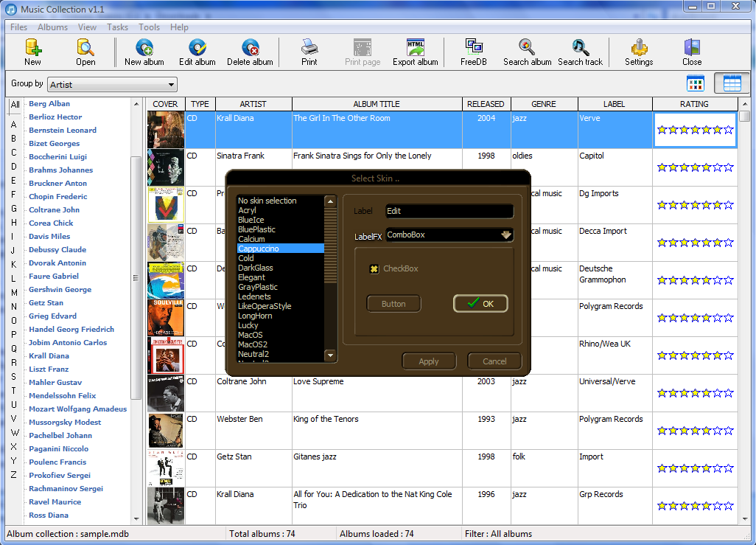Click the Export album HTML icon
Image resolution: width=756 pixels, height=545 pixels.
415,52
